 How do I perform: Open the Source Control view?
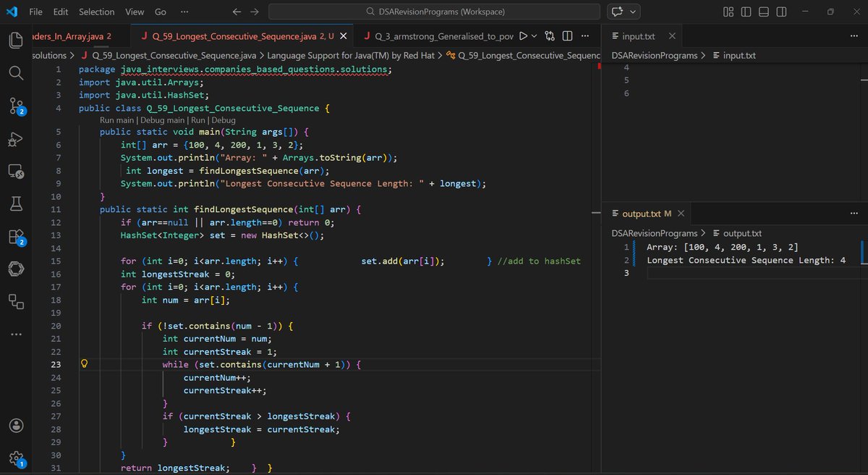(x=16, y=106)
